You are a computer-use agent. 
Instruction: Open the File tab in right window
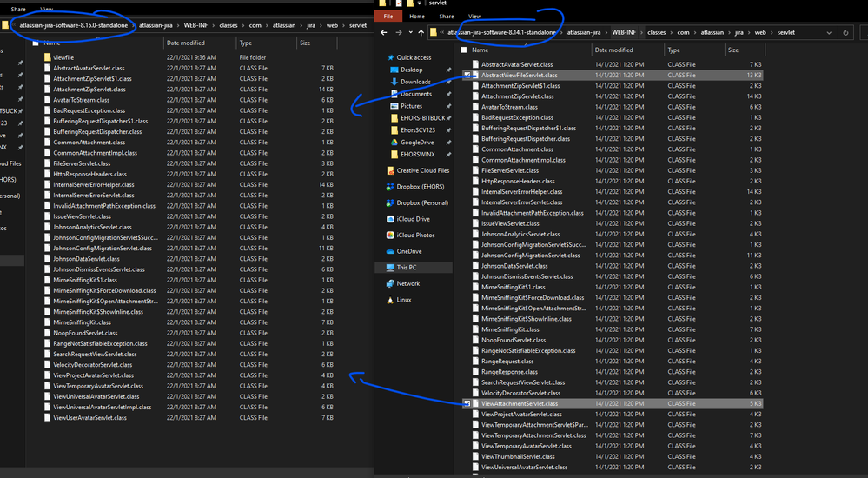(x=388, y=17)
